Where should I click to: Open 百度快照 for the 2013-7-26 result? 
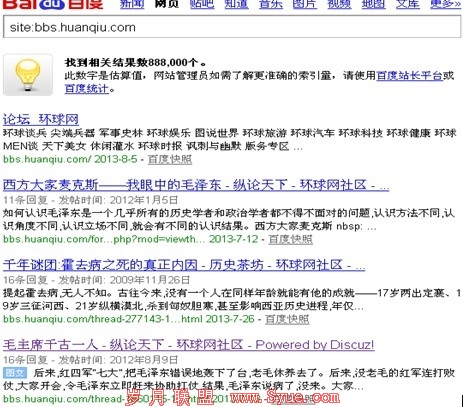287,319
